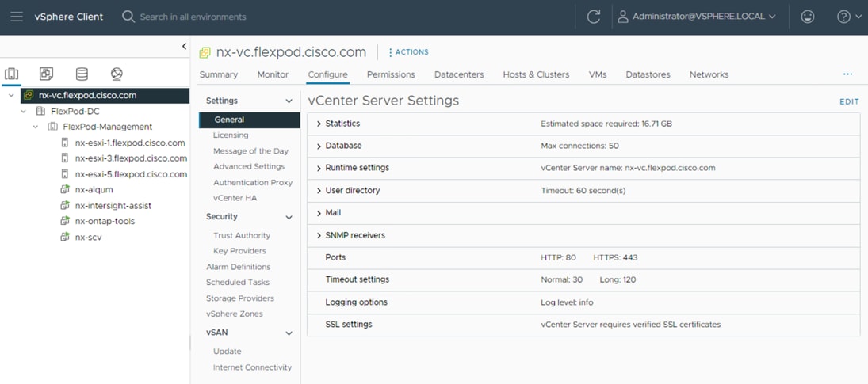Click the more tabs ellipsis icon
Screen dimensions: 868x384
847,74
